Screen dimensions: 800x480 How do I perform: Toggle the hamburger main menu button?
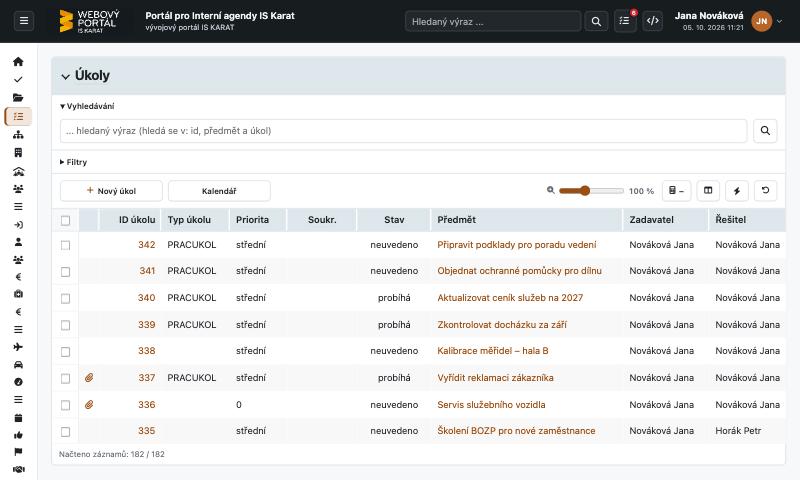tap(24, 21)
